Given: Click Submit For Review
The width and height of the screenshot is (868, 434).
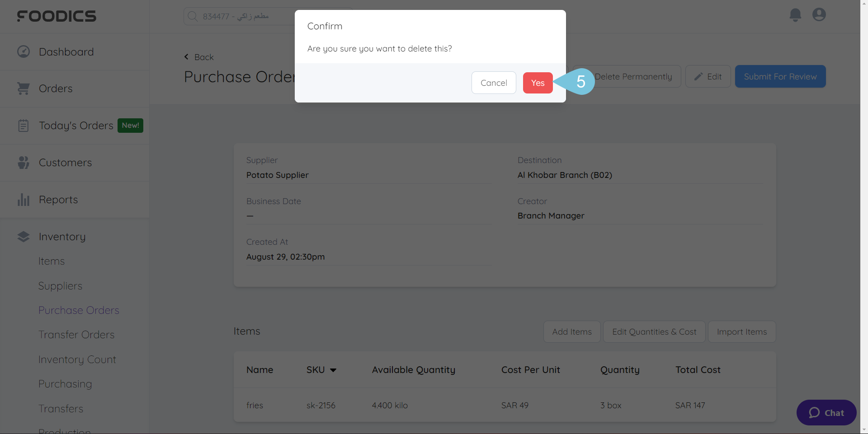Looking at the screenshot, I should click(x=780, y=76).
